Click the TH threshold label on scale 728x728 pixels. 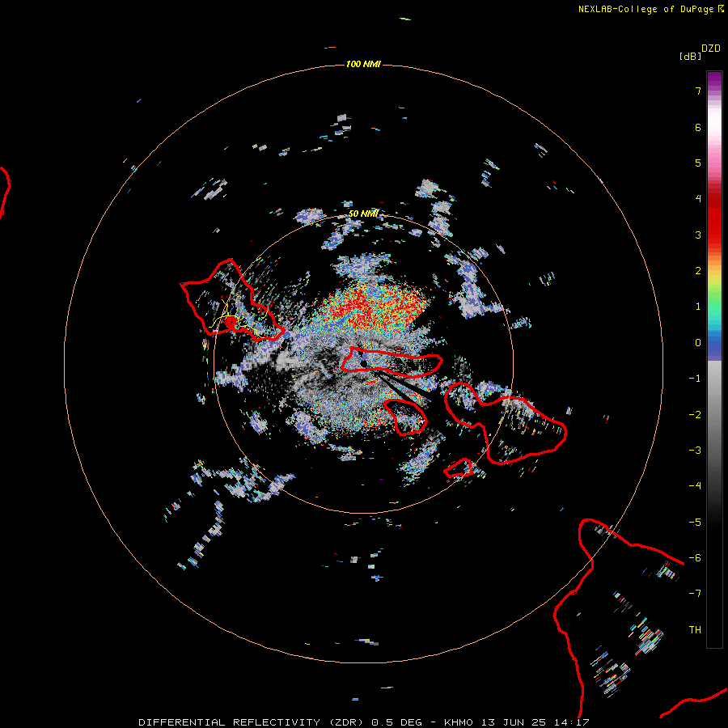(695, 630)
